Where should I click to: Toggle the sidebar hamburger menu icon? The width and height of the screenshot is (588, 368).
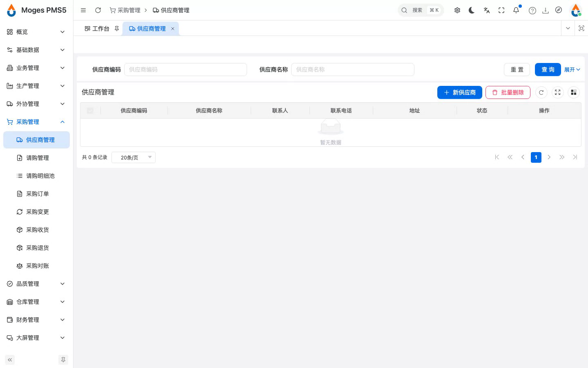tap(83, 10)
